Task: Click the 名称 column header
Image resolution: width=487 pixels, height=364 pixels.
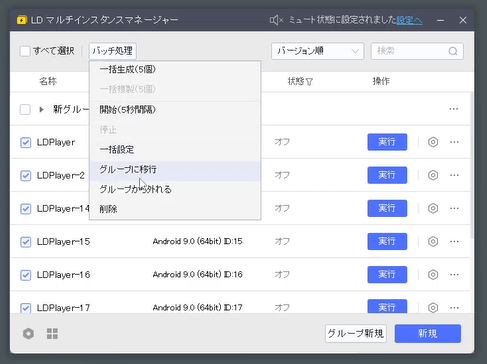Action: tap(48, 81)
